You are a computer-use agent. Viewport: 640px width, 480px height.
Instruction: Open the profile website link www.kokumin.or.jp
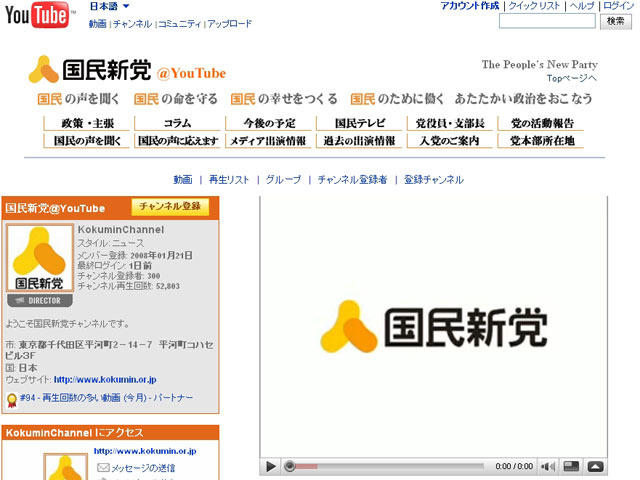coord(105,380)
